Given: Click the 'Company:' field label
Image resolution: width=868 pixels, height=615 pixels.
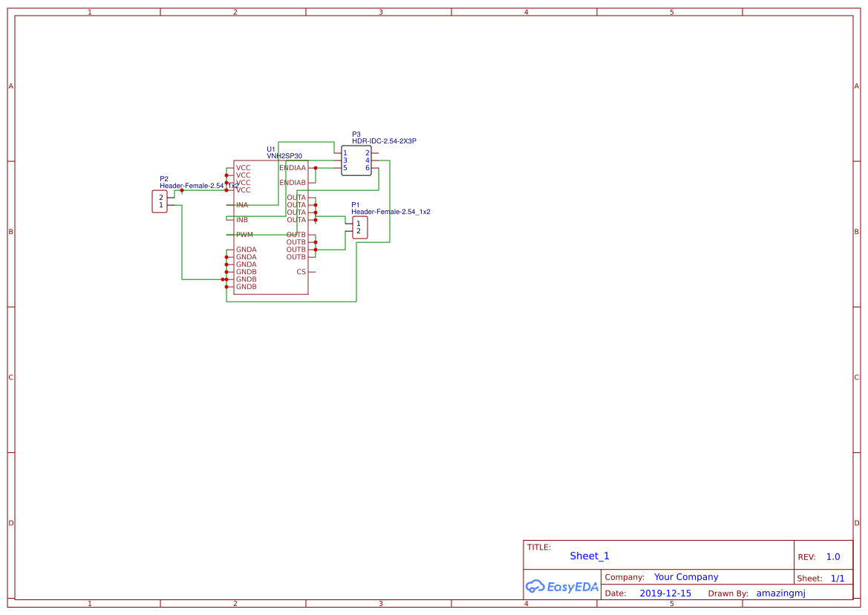Looking at the screenshot, I should click(624, 577).
